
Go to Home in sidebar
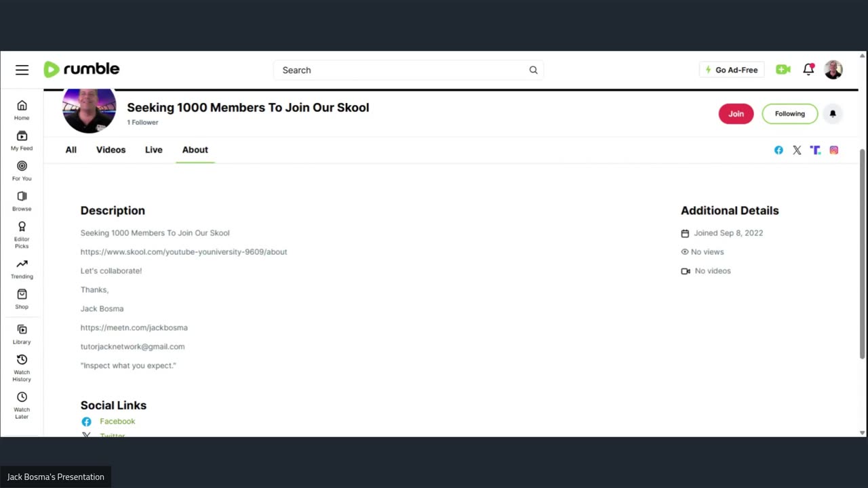(22, 110)
